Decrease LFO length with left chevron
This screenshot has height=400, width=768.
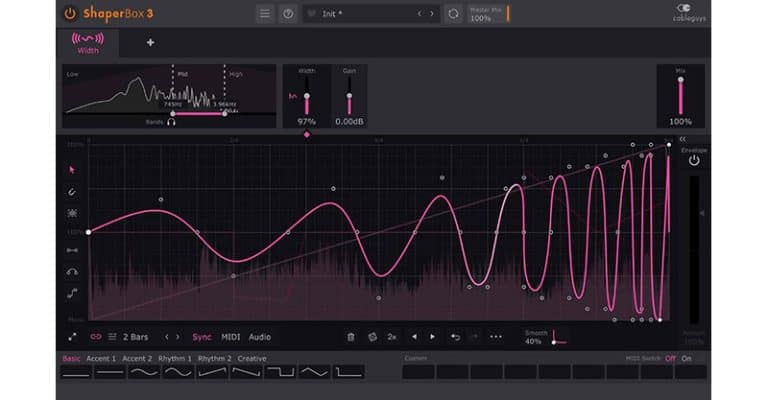point(167,337)
